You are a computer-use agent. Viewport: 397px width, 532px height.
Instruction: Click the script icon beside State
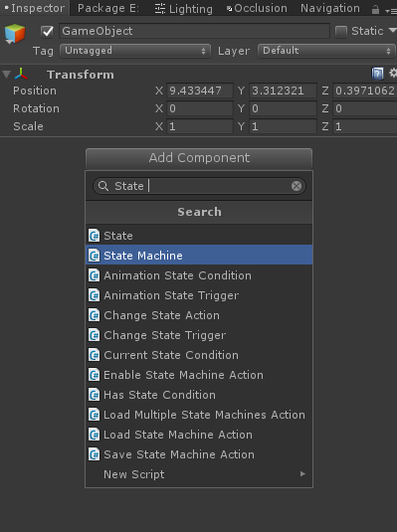tap(95, 236)
